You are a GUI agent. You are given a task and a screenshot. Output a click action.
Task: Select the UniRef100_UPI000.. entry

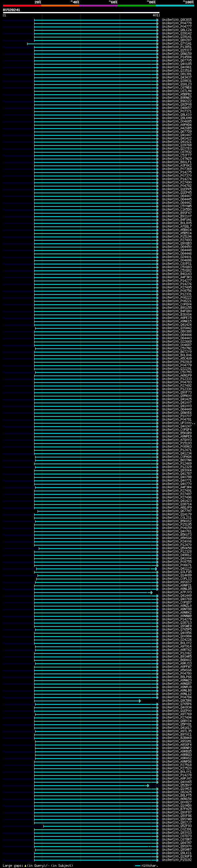coord(178,423)
